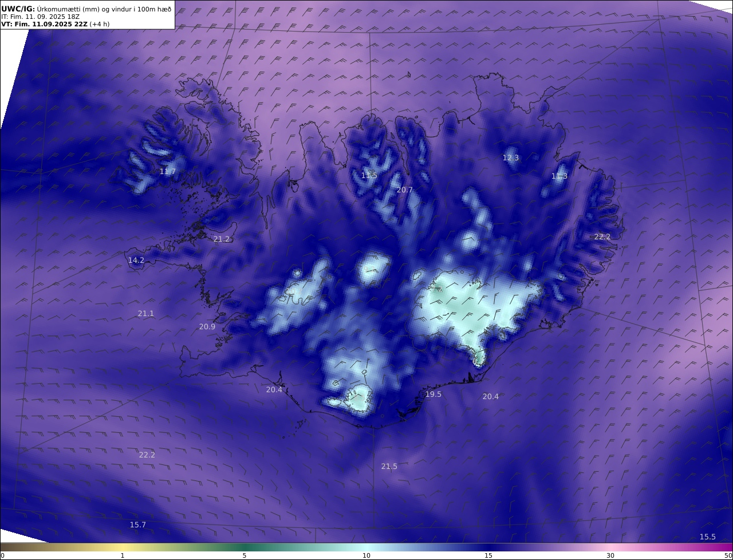The height and width of the screenshot is (560, 733).
Task: Click the 14.2 value on the map
Action: point(136,260)
